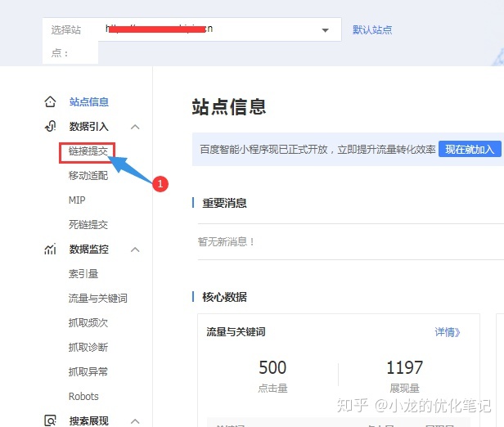Select 抓取频次 in the sidebar
This screenshot has height=427, width=504.
click(88, 322)
